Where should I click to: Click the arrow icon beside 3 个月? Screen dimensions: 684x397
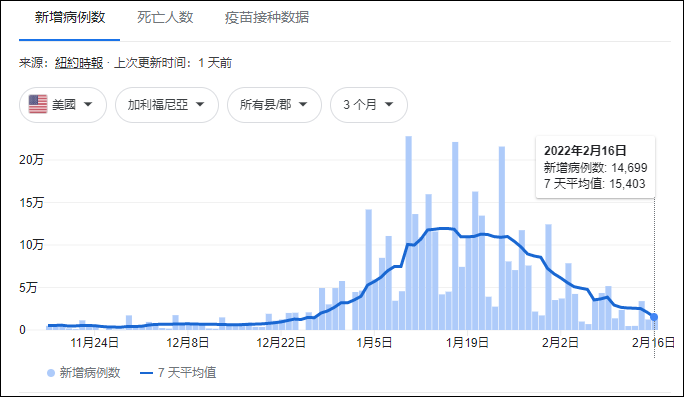click(x=389, y=104)
